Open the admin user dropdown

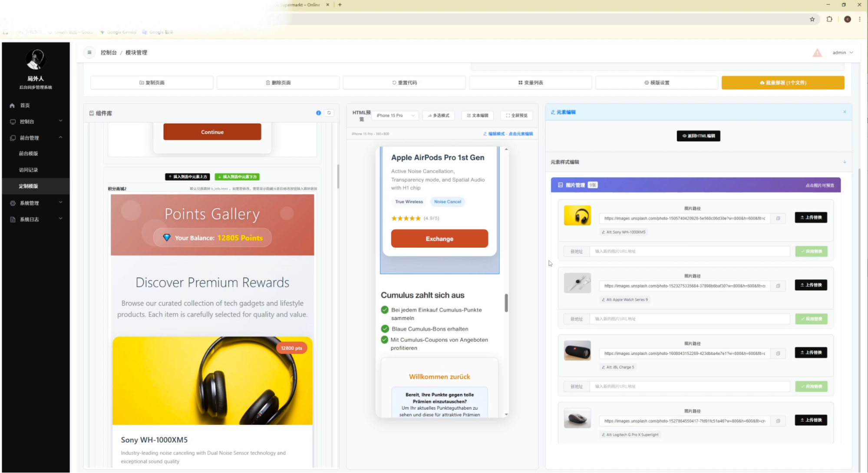pos(842,53)
